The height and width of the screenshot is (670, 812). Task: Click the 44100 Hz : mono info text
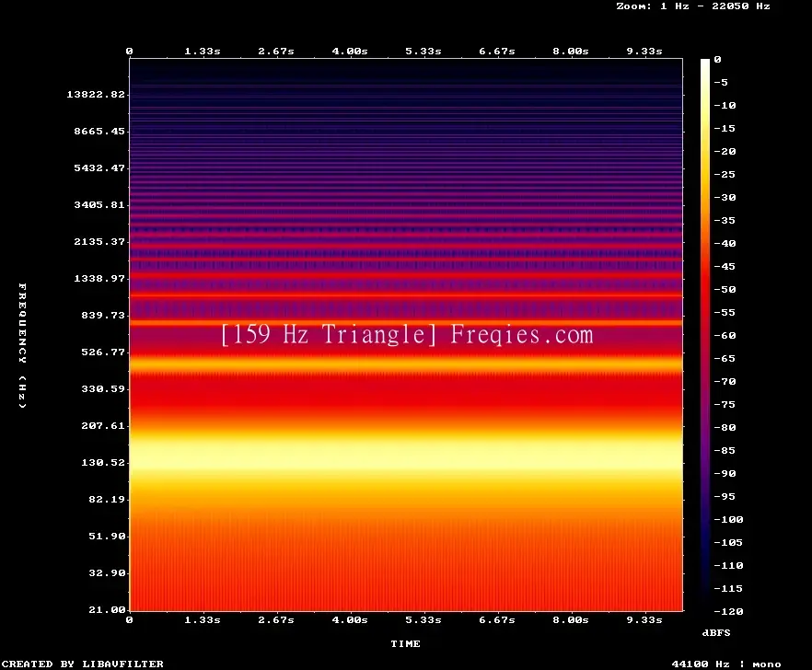click(726, 664)
